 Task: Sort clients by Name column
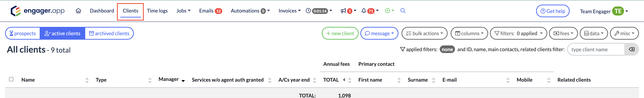click(x=87, y=80)
